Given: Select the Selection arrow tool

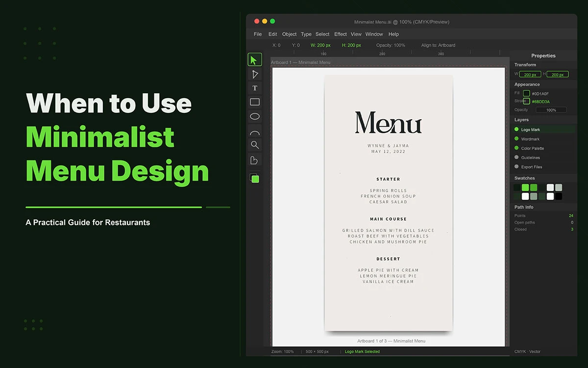Looking at the screenshot, I should coord(254,60).
